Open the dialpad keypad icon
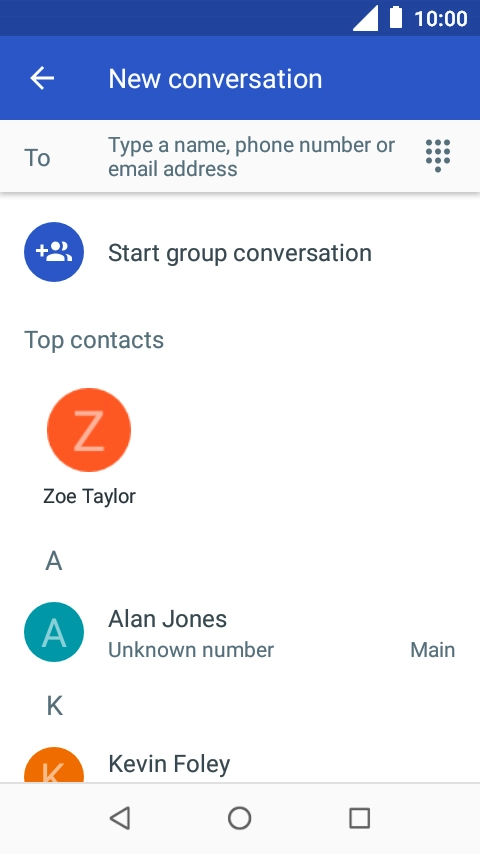This screenshot has height=854, width=480. pos(438,155)
